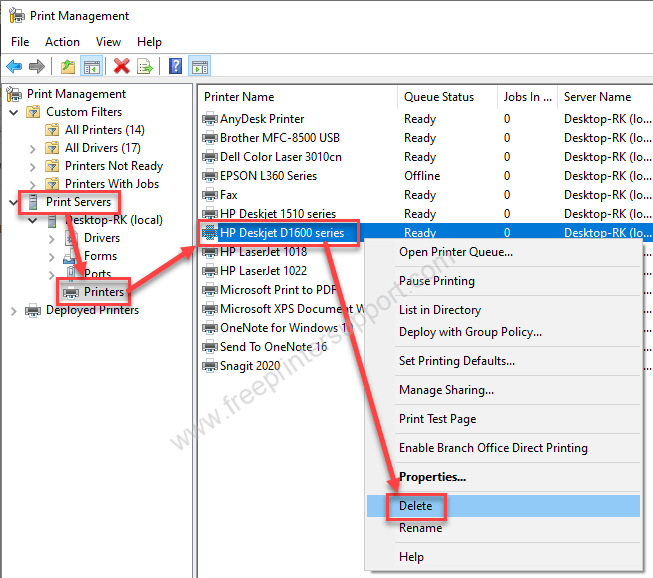Expand the Forms node

click(x=52, y=257)
